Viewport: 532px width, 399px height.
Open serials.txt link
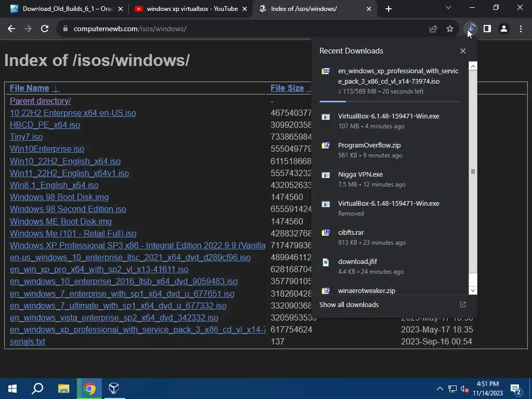(28, 342)
